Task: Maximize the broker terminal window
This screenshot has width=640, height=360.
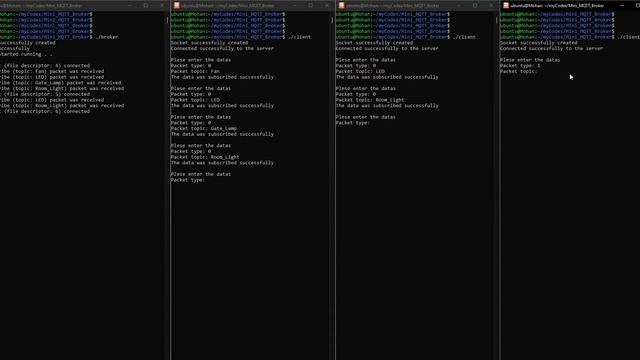Action: click(x=146, y=5)
